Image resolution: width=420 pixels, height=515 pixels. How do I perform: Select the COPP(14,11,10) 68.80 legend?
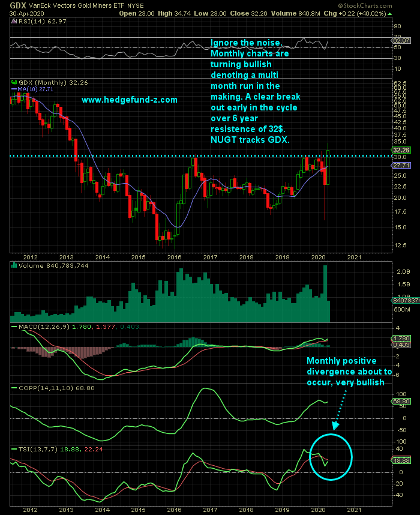(56, 388)
